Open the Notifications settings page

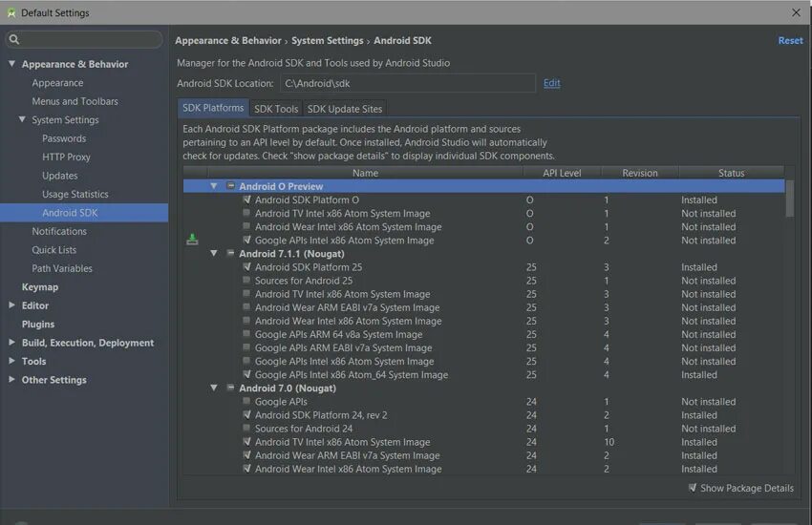59,231
